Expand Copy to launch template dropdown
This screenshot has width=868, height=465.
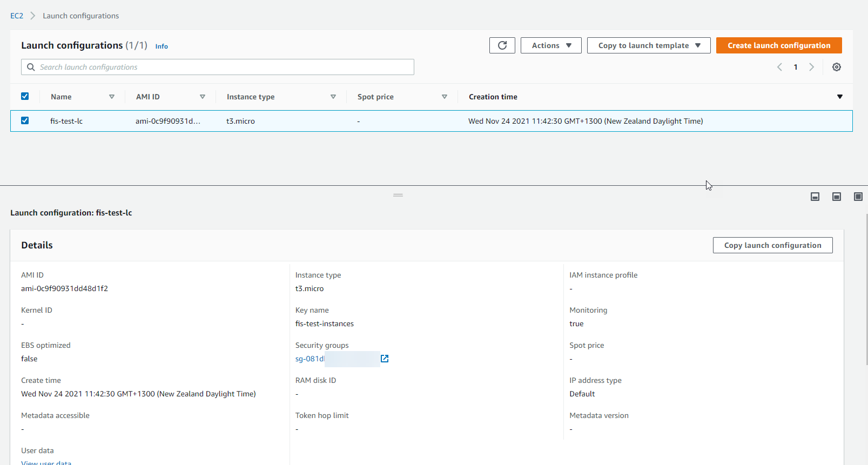pos(648,45)
